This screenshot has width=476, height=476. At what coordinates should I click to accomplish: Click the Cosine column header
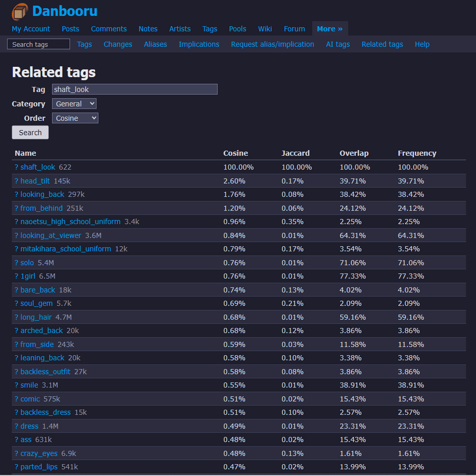click(x=235, y=153)
